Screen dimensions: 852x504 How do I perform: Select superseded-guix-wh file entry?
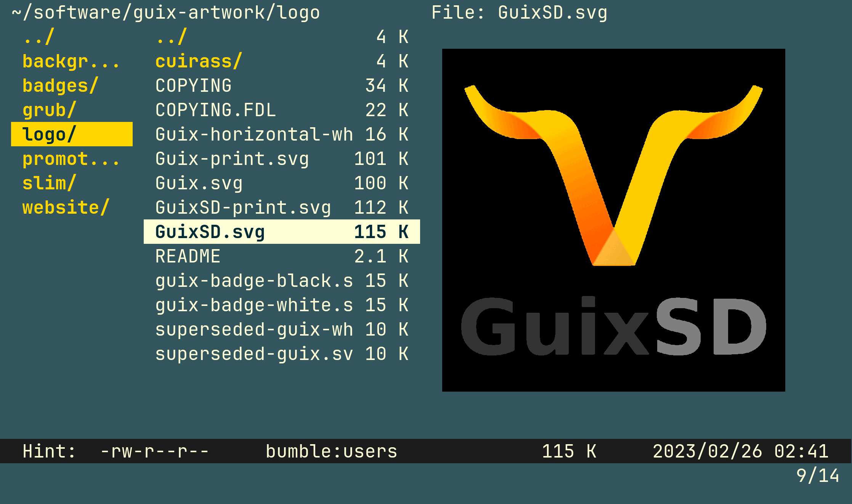click(254, 330)
